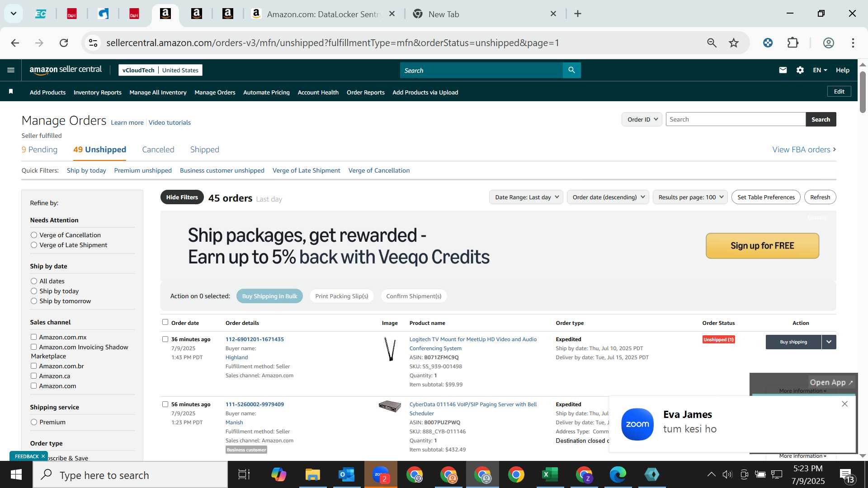This screenshot has height=488, width=868.
Task: Click the Hide Filters button
Action: pos(182,197)
